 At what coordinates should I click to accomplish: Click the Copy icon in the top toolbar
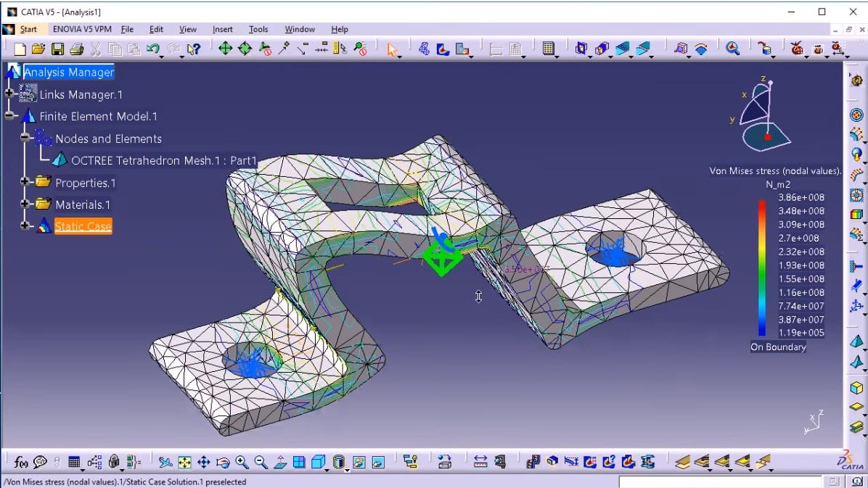(115, 49)
